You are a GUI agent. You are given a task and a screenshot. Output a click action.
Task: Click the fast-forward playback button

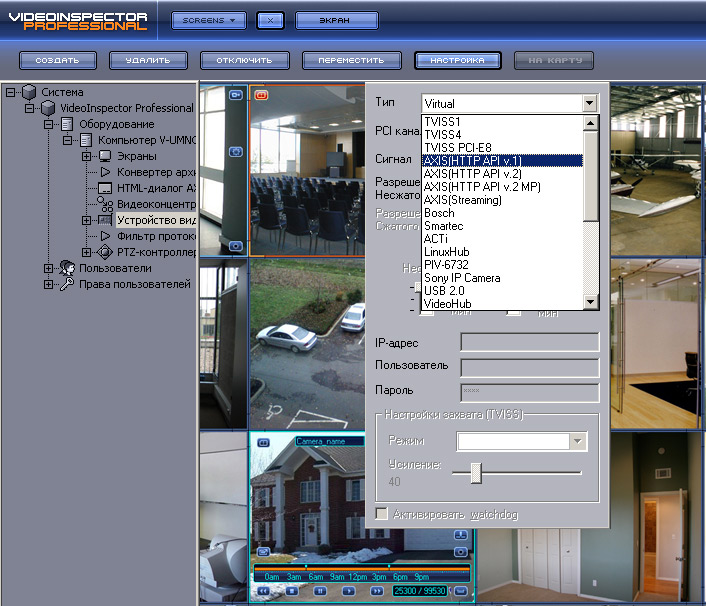click(376, 591)
